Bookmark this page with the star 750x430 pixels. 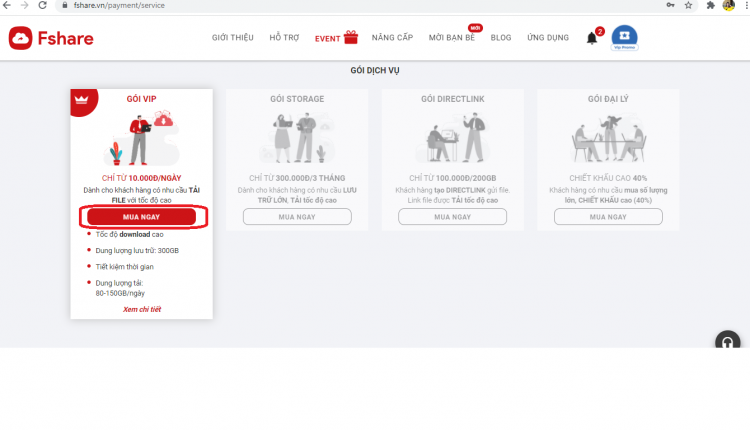pyautogui.click(x=688, y=5)
